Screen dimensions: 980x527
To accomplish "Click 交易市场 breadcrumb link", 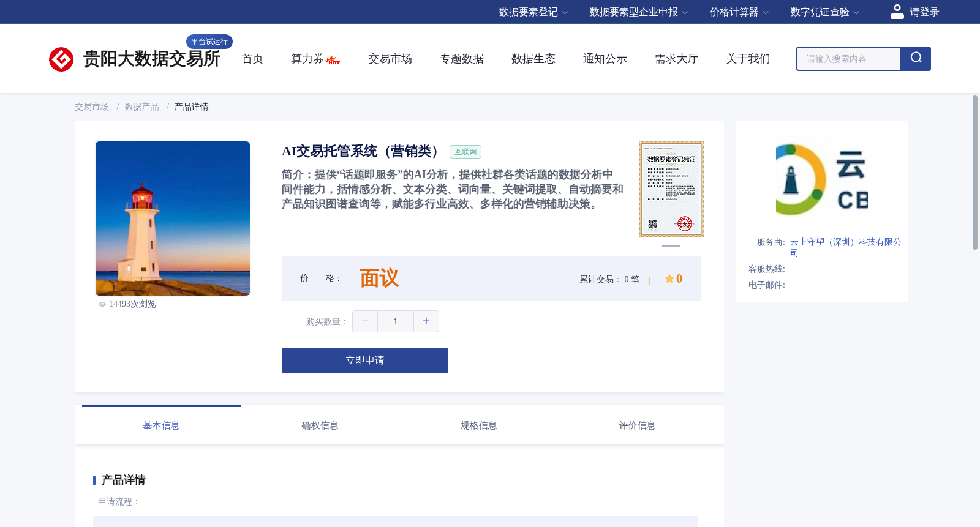I will coord(92,107).
